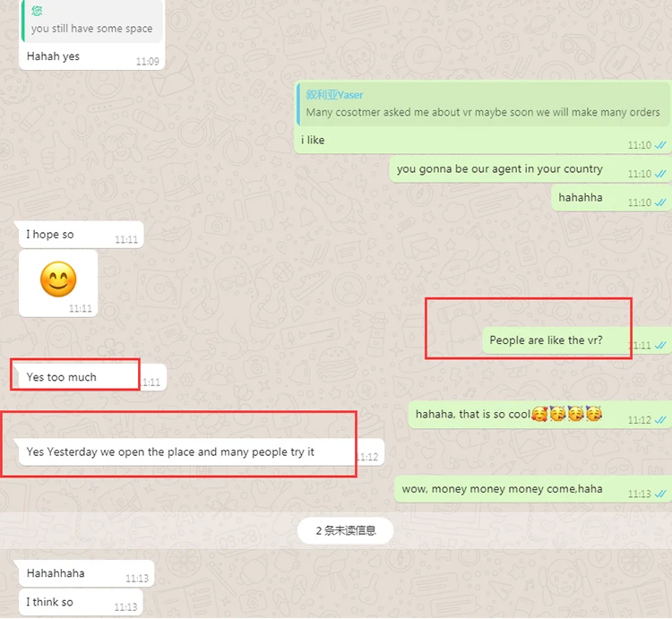Click the sender name 叙利亚Yaser in the quote
The image size is (672, 619).
(x=334, y=95)
